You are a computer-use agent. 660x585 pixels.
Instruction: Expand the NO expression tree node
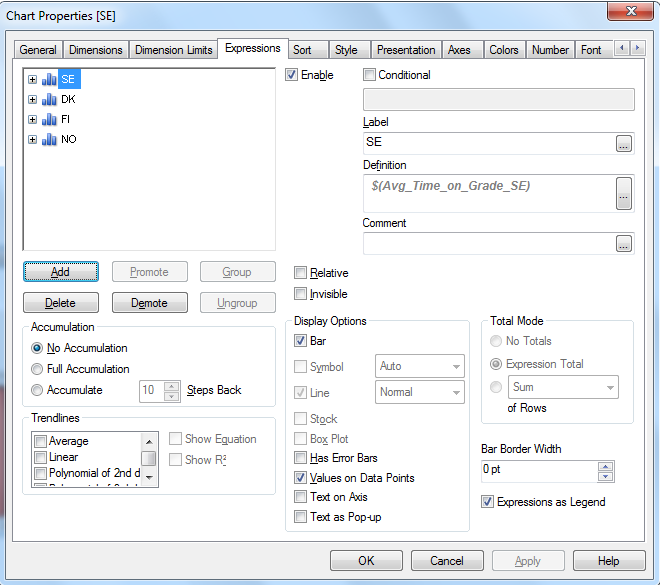click(x=32, y=139)
